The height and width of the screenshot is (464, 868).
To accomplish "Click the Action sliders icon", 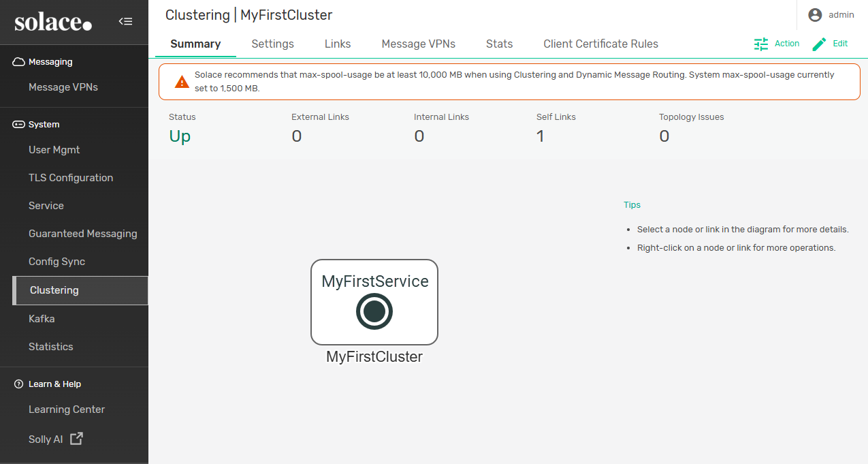I will tap(761, 44).
